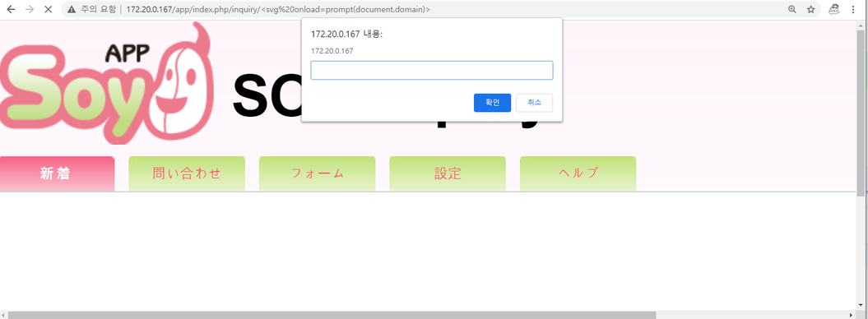Select the address bar URL text

pos(278,9)
